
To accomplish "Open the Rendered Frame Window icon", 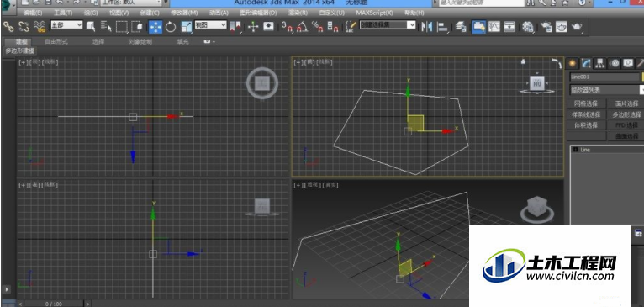I will (x=561, y=27).
